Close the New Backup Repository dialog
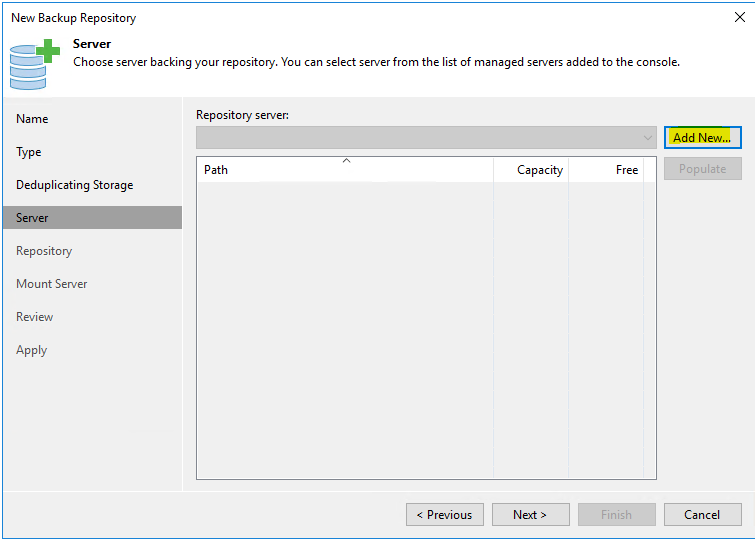Image resolution: width=755 pixels, height=540 pixels. [x=740, y=17]
